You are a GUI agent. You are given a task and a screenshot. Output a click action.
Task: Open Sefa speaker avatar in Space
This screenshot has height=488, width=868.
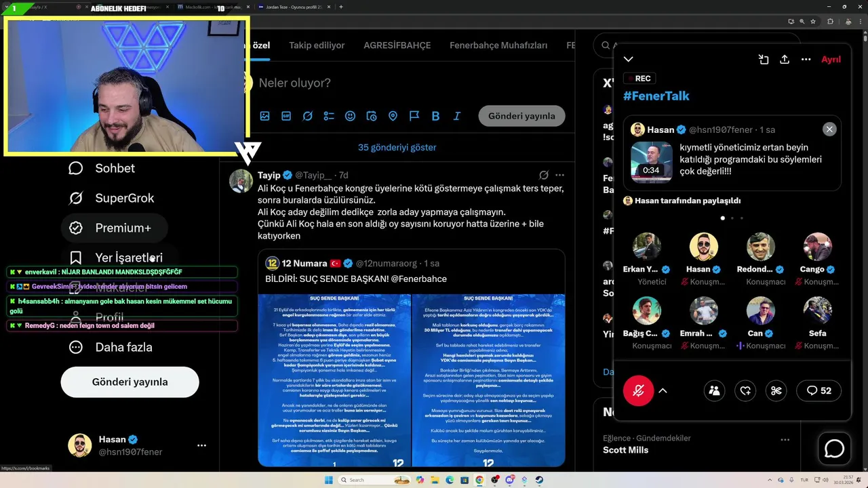click(817, 310)
